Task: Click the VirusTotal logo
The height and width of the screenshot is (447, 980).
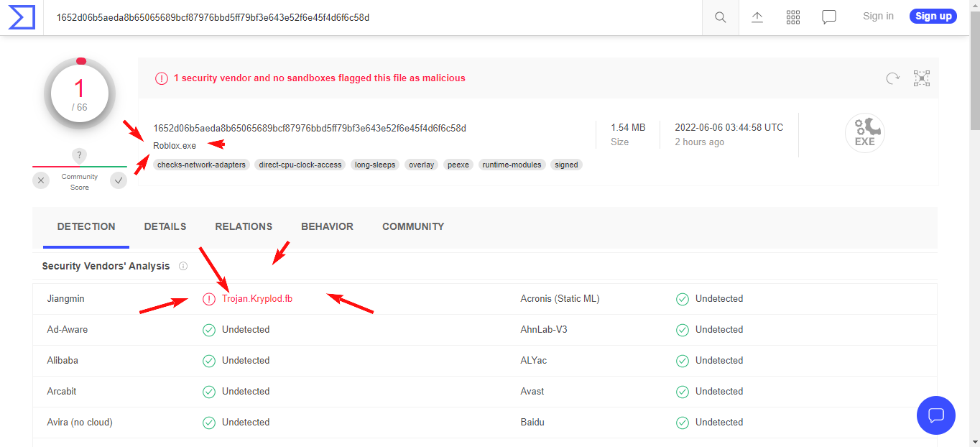Action: click(22, 17)
